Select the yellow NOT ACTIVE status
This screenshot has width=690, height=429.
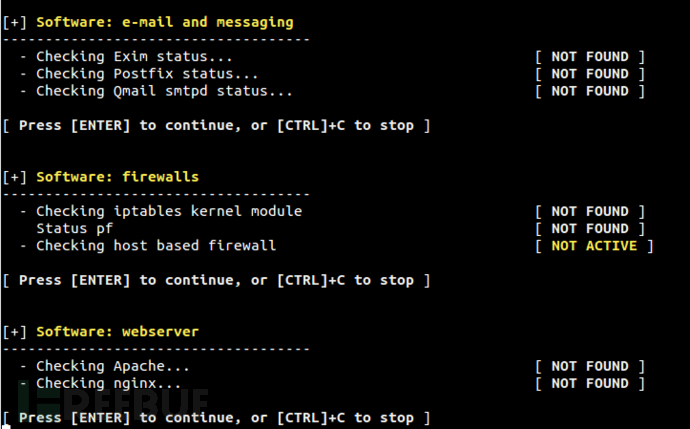[593, 245]
